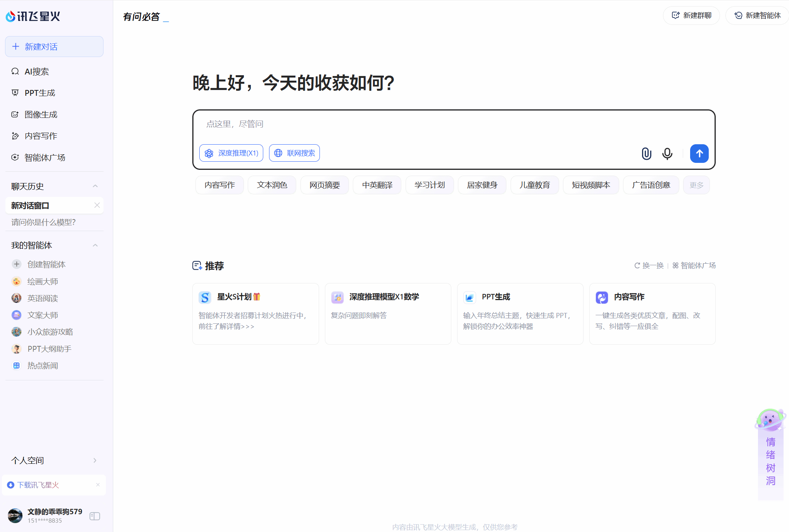Image resolution: width=789 pixels, height=532 pixels.
Task: Delete the 新对话窗口 chat via X icon
Action: tap(97, 206)
